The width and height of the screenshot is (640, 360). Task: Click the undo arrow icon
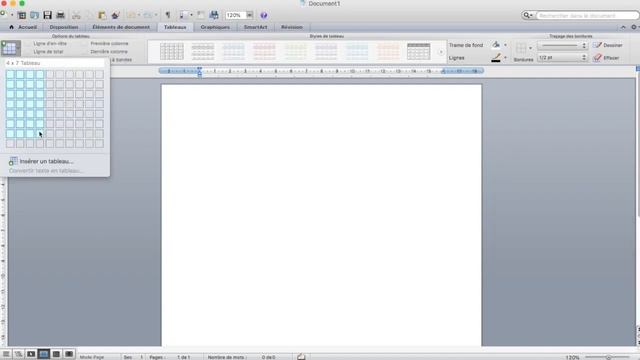[x=131, y=16]
